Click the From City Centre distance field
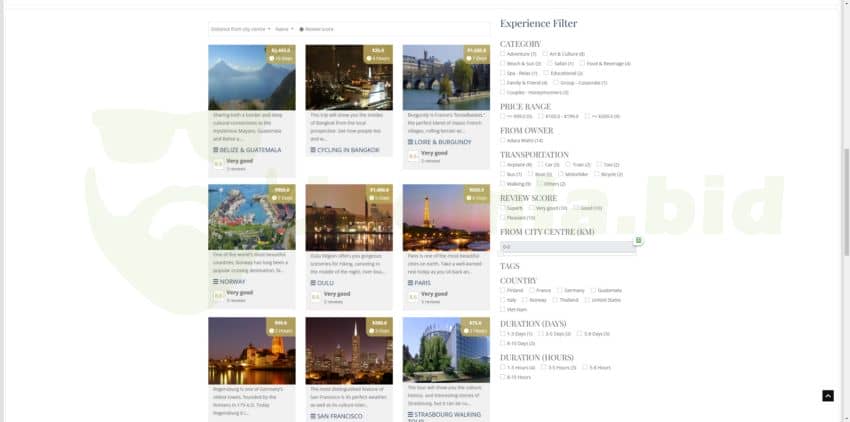This screenshot has width=850, height=422. [566, 246]
